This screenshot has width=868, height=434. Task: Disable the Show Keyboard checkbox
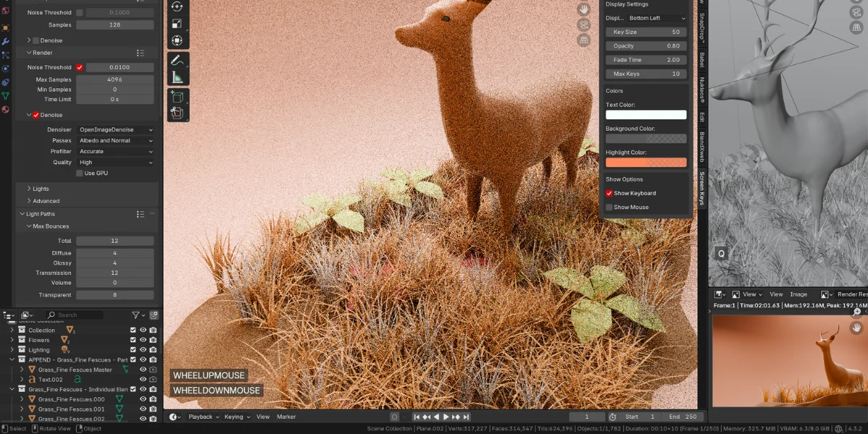pyautogui.click(x=610, y=193)
